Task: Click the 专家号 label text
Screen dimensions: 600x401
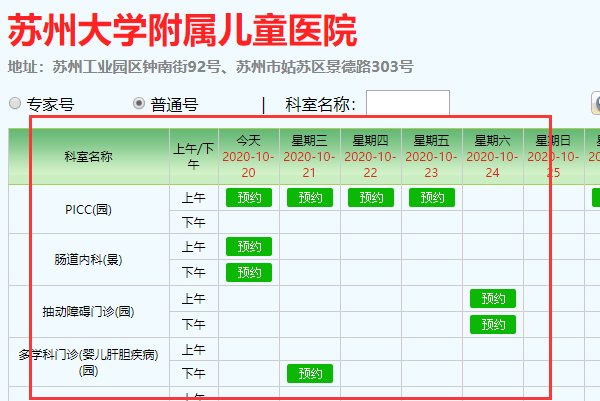Action: pos(51,104)
